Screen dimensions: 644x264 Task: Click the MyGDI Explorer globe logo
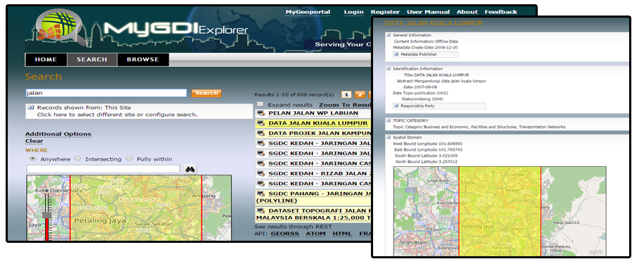pyautogui.click(x=60, y=26)
